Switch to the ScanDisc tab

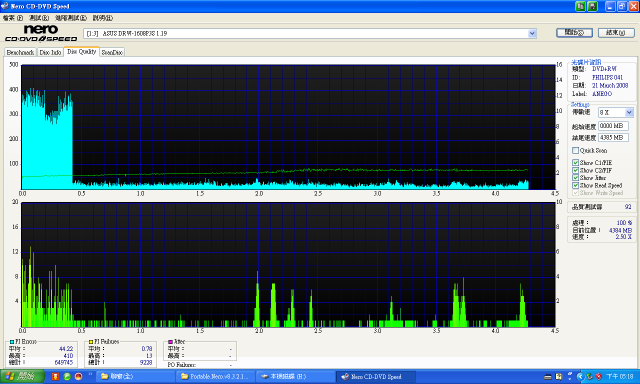(x=112, y=52)
